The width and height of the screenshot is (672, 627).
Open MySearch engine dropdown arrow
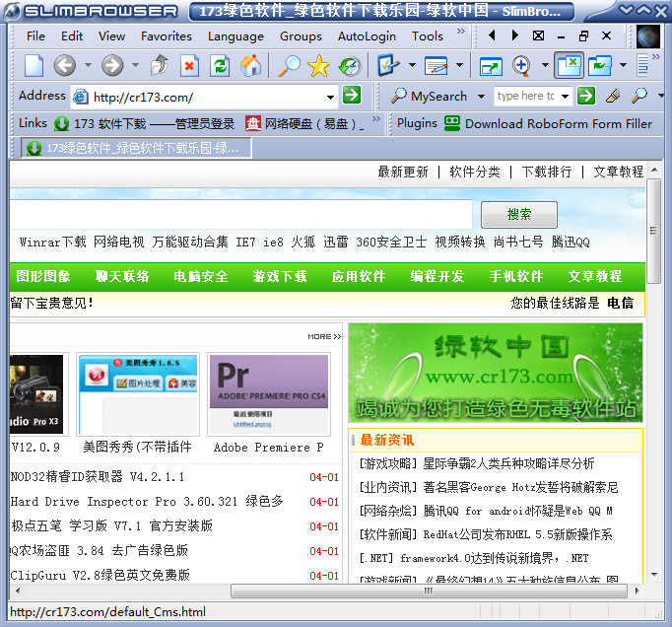point(481,97)
